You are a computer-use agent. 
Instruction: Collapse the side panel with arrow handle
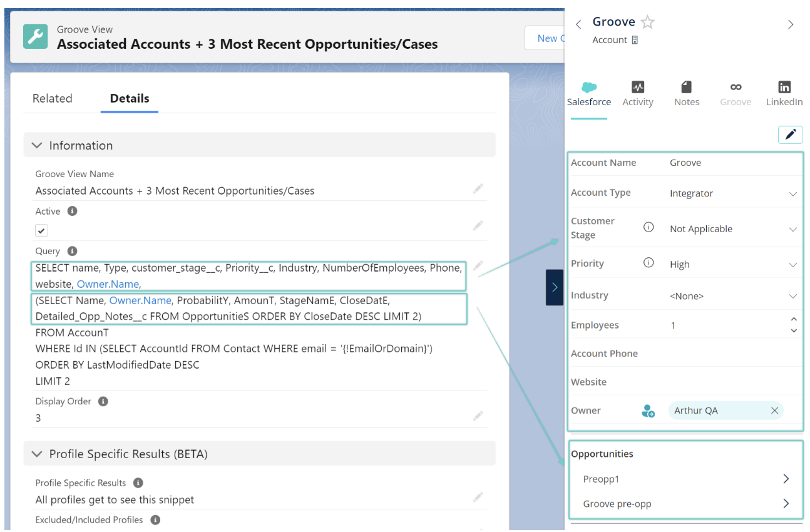point(555,287)
